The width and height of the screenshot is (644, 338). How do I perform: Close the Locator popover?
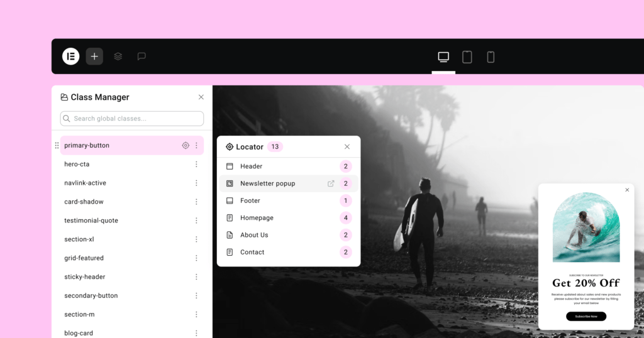pyautogui.click(x=347, y=146)
